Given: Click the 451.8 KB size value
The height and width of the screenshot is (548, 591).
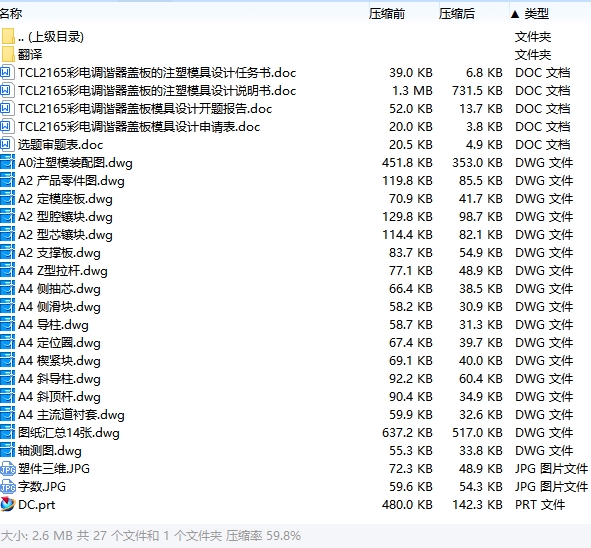Looking at the screenshot, I should 407,163.
